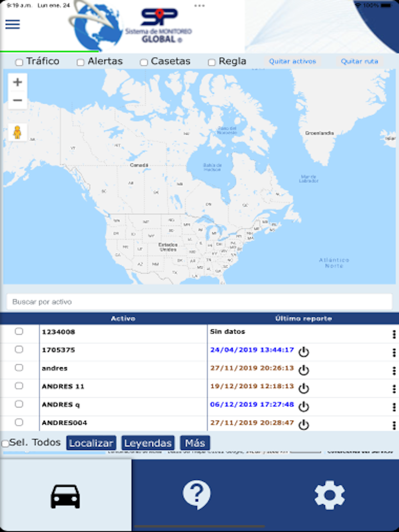399x532 pixels.
Task: Click the Quitar activos link
Action: coord(292,61)
